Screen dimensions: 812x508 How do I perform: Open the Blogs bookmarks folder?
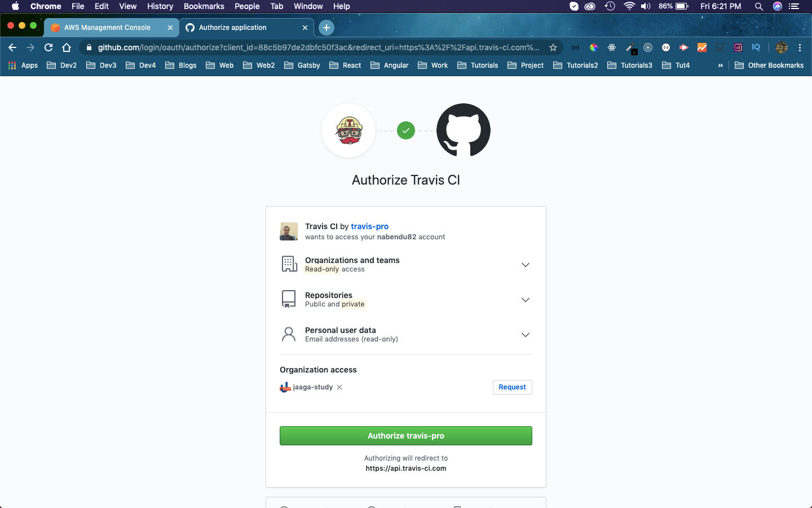pyautogui.click(x=180, y=65)
